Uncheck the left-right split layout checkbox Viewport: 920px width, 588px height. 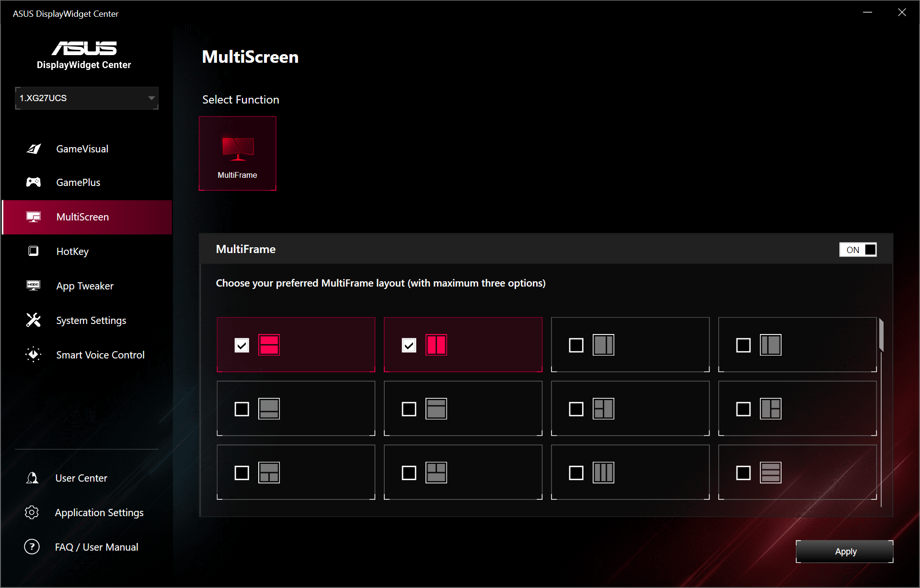[x=409, y=345]
